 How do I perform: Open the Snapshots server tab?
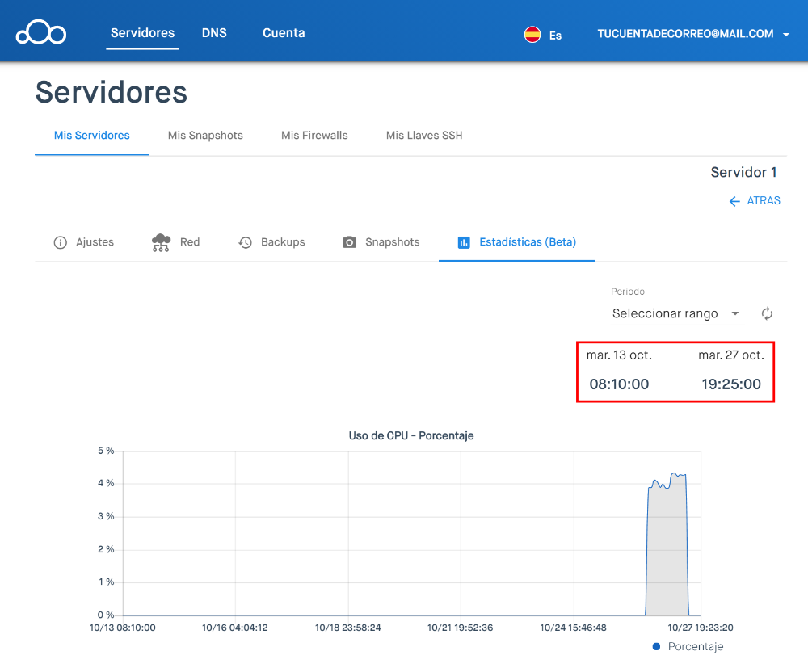[x=392, y=242]
